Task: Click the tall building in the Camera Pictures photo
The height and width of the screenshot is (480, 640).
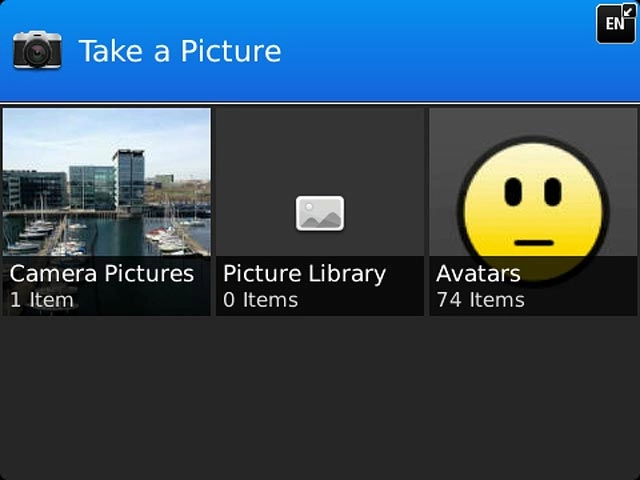Action: pyautogui.click(x=128, y=178)
